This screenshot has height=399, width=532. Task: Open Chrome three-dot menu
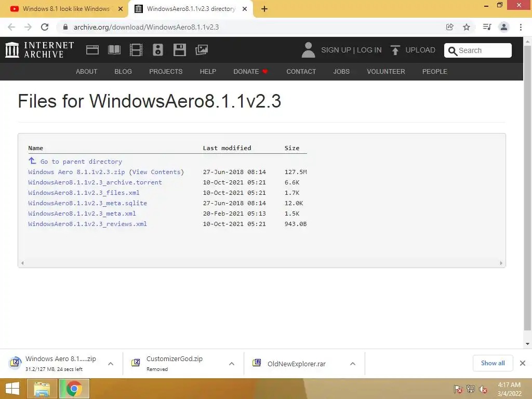pyautogui.click(x=521, y=27)
